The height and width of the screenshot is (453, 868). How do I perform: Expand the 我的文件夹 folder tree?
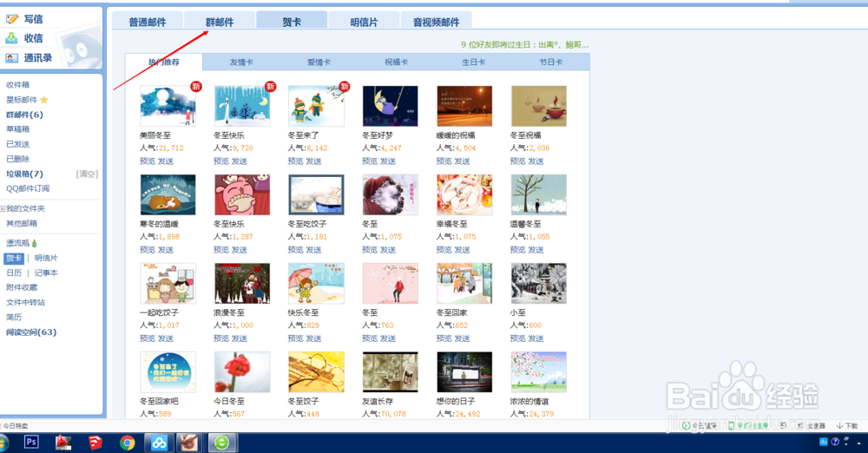coord(3,209)
